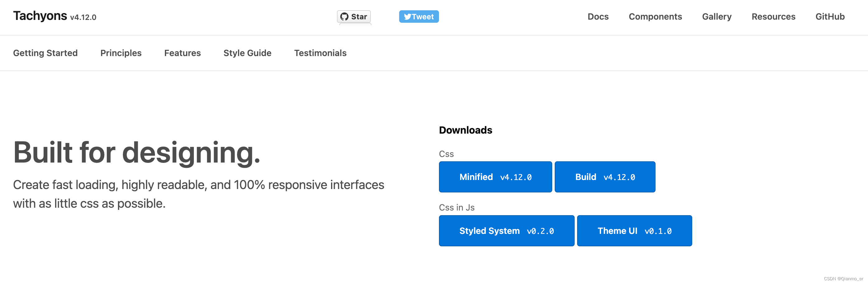Viewport: 868px width, 284px height.
Task: Download Minified v4.12.0 CSS
Action: pos(495,177)
